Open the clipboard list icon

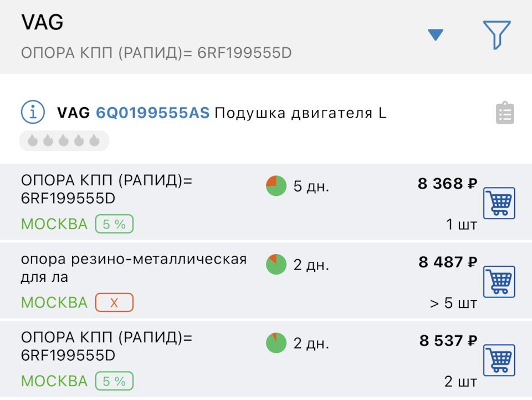point(505,113)
